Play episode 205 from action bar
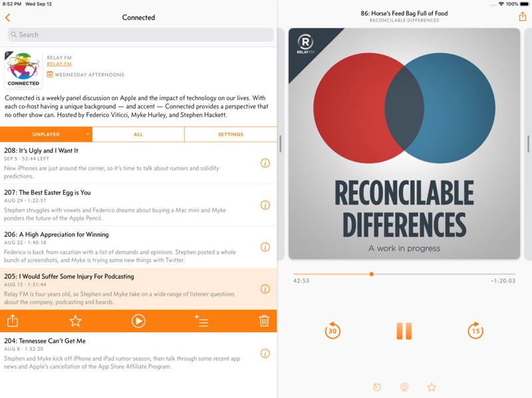 point(138,321)
